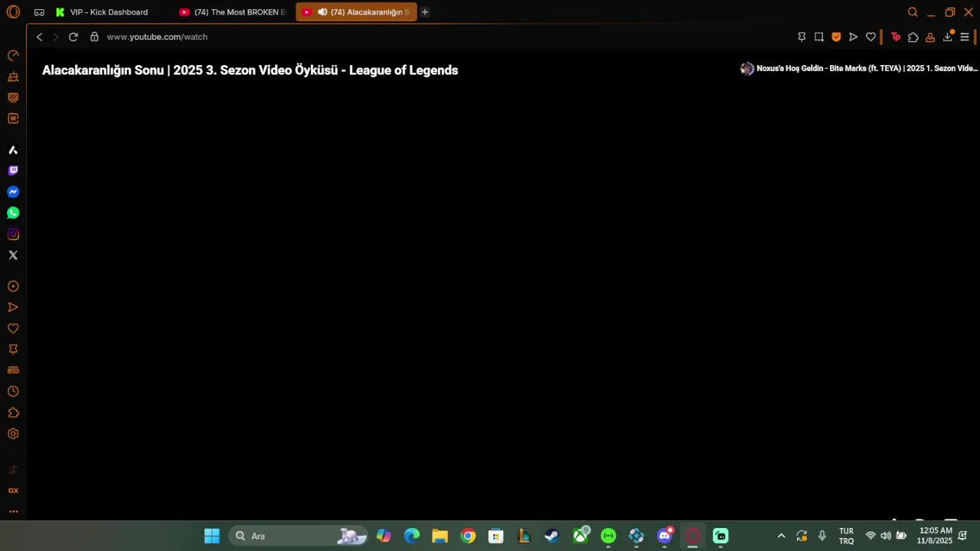Open 12:05 AM clock and calendar
980x551 pixels.
pos(935,536)
